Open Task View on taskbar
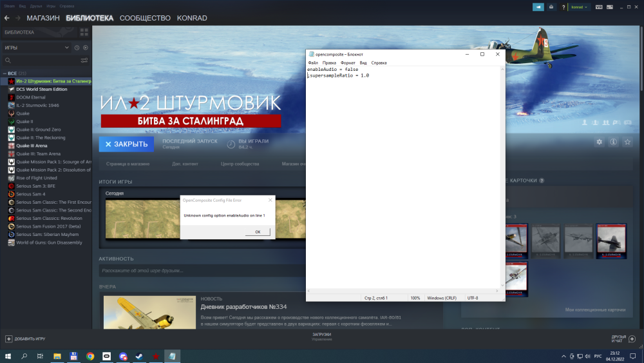The height and width of the screenshot is (363, 644). click(40, 356)
